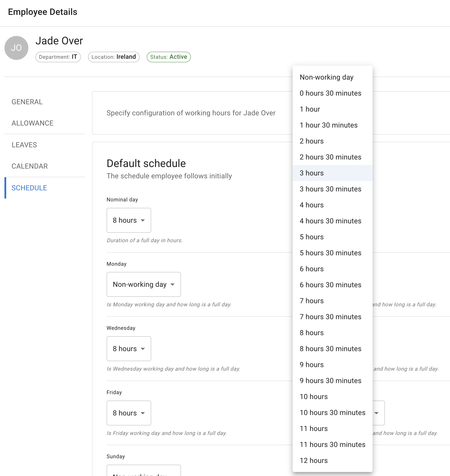This screenshot has height=476, width=450.
Task: Click the Jade Over employee name
Action: 59,41
